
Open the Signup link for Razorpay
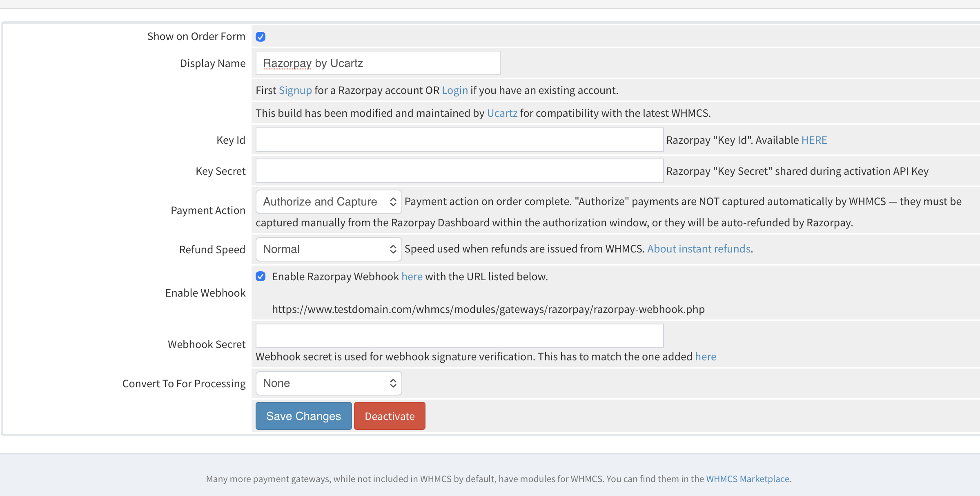295,90
